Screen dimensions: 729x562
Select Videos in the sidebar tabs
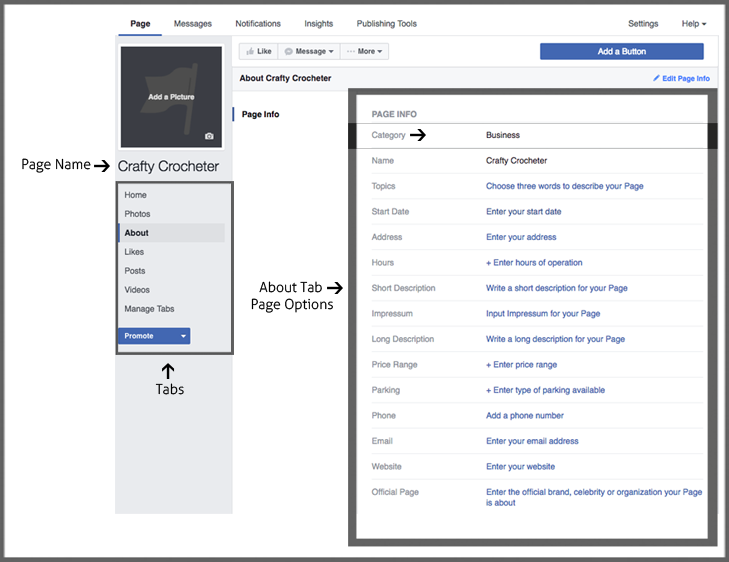tap(137, 290)
